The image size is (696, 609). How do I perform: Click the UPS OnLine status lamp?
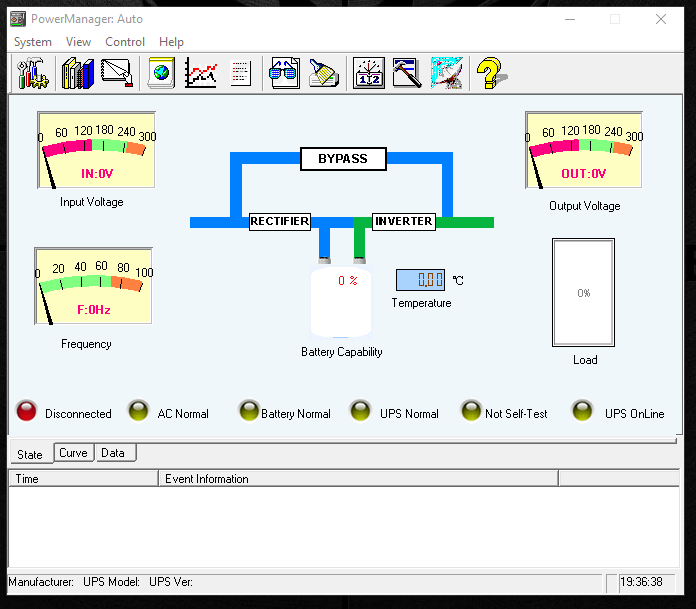point(582,411)
